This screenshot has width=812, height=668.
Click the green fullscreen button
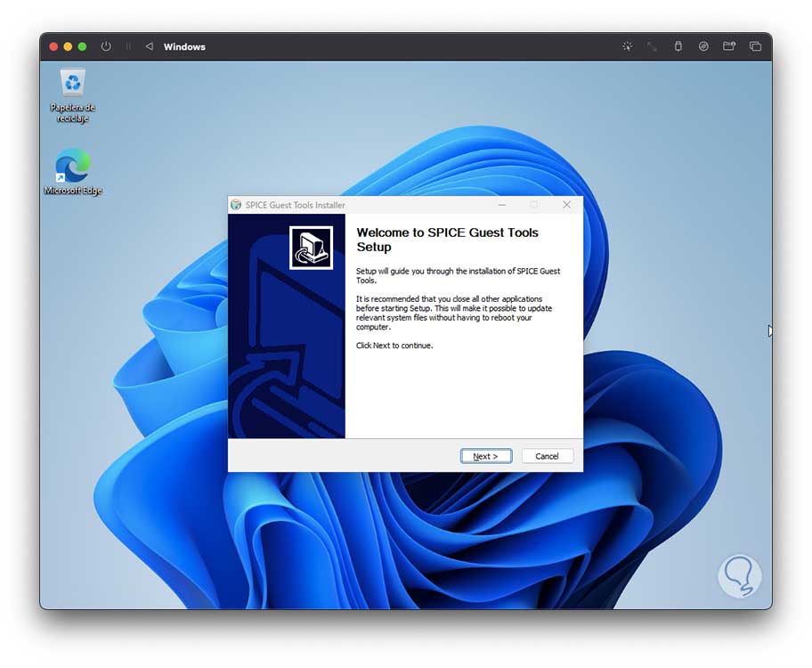pyautogui.click(x=82, y=46)
